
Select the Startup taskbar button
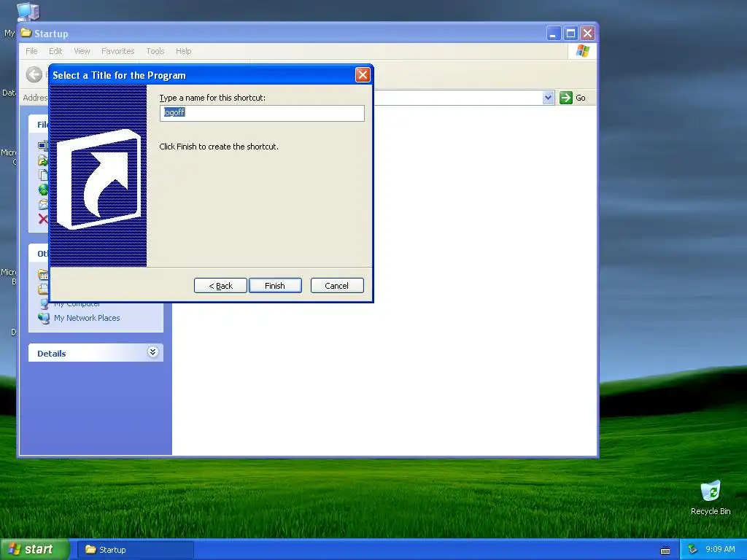pyautogui.click(x=135, y=550)
